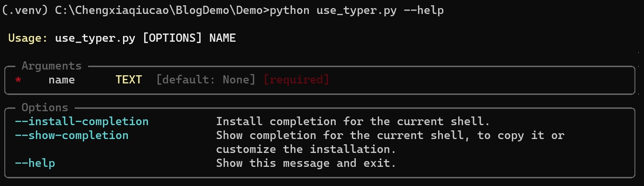The width and height of the screenshot is (644, 186).
Task: Click the name argument label
Action: click(x=61, y=80)
